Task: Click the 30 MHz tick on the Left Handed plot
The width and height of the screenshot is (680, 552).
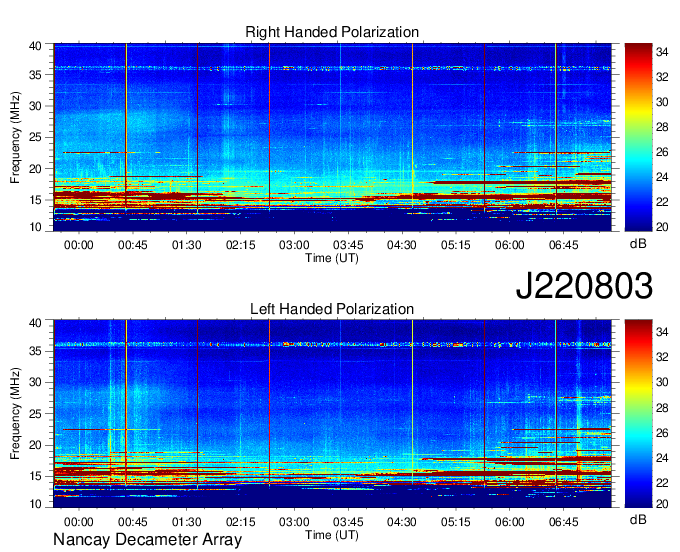Action: [35, 382]
